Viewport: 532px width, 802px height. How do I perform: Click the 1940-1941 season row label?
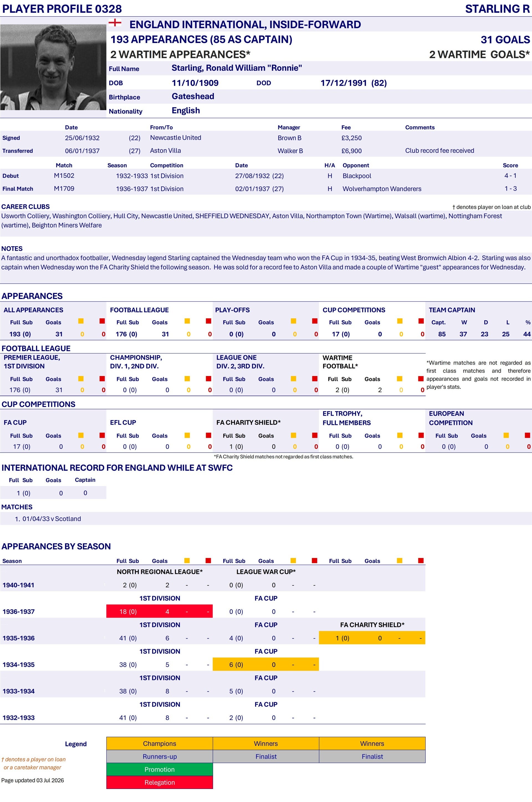pyautogui.click(x=18, y=585)
